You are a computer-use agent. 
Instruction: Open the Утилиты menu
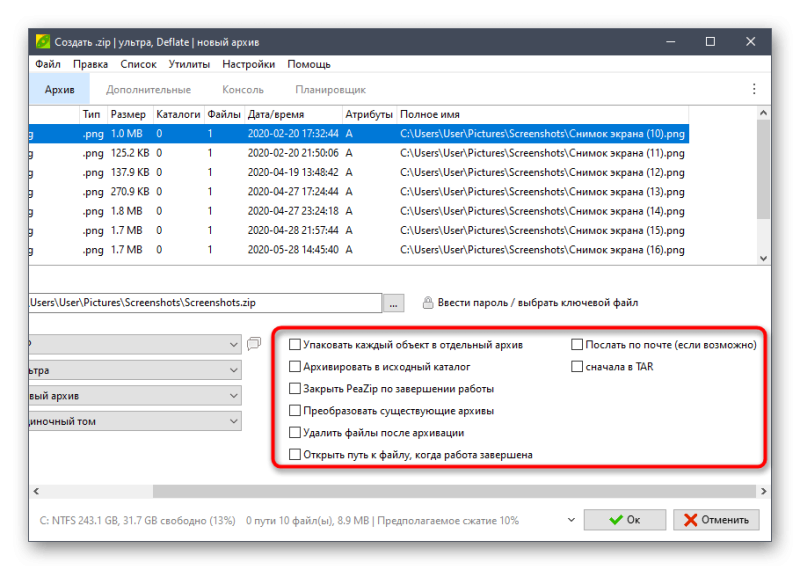[189, 64]
